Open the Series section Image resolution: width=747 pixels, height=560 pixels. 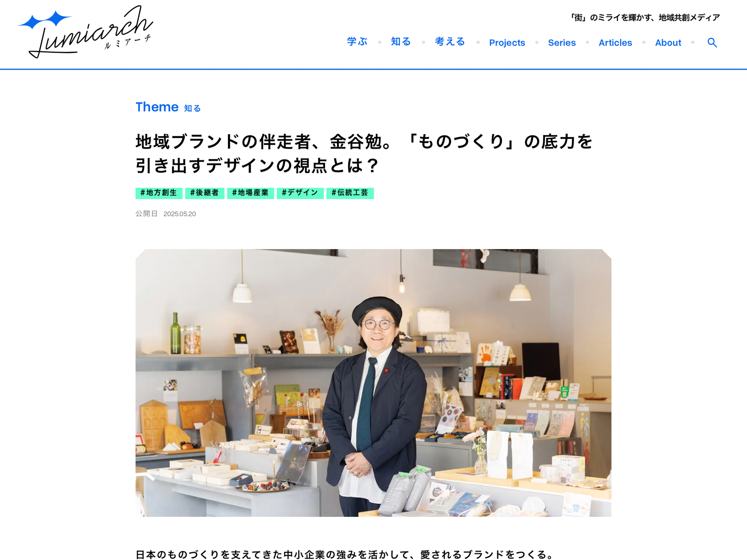point(561,43)
